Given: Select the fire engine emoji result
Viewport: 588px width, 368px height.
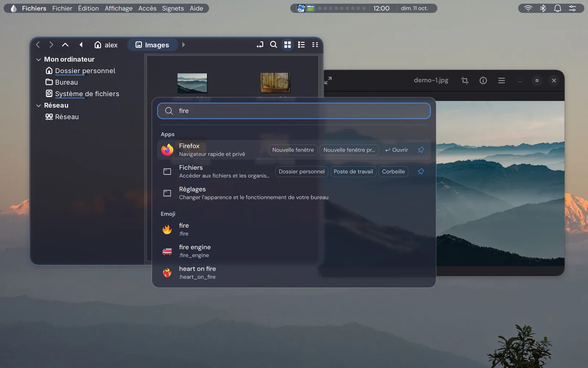Looking at the screenshot, I should point(294,251).
